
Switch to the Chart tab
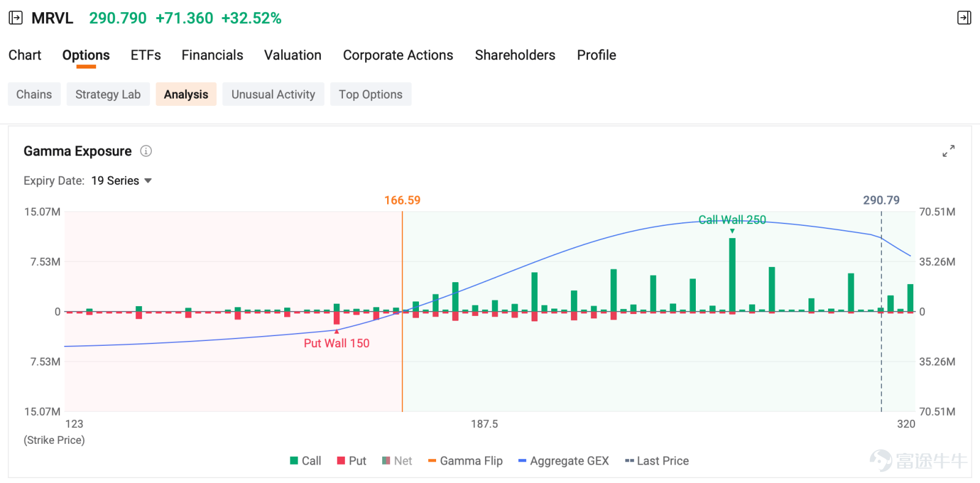point(24,55)
